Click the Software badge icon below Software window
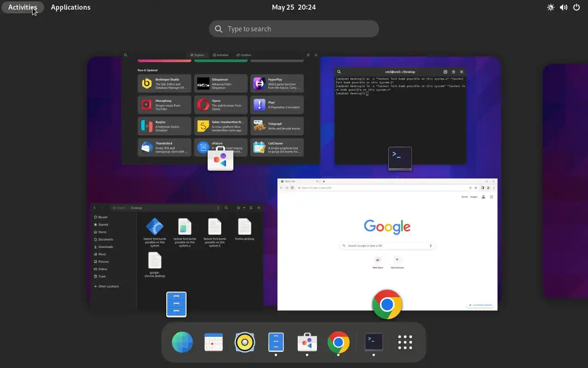 pos(220,159)
